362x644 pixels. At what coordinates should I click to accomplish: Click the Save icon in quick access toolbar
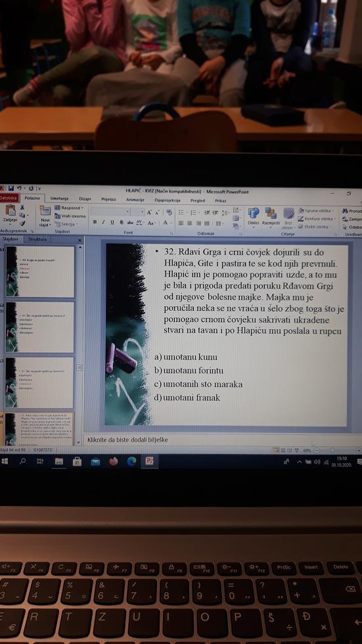11,188
